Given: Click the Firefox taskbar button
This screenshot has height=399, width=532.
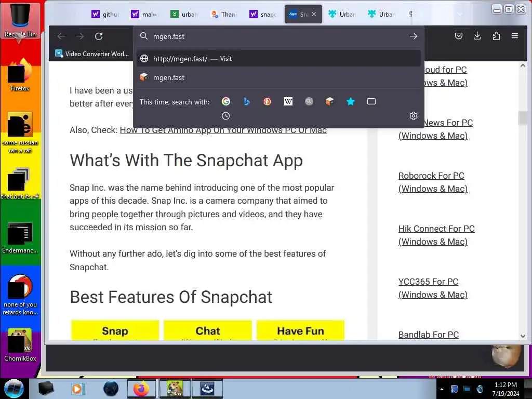Looking at the screenshot, I should click(x=141, y=389).
